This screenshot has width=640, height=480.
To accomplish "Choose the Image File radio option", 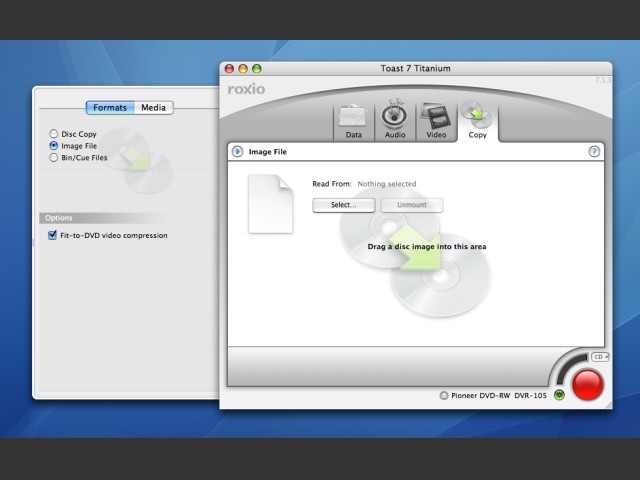I will click(x=53, y=145).
